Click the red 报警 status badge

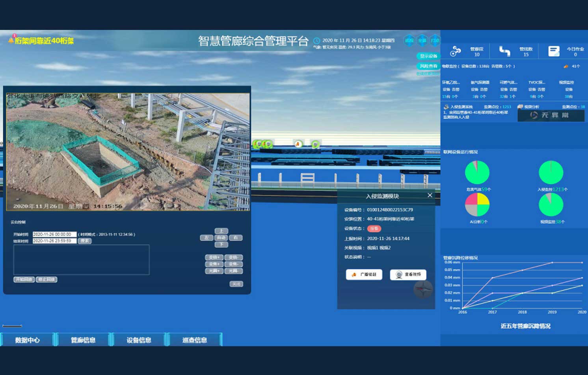[x=374, y=228]
